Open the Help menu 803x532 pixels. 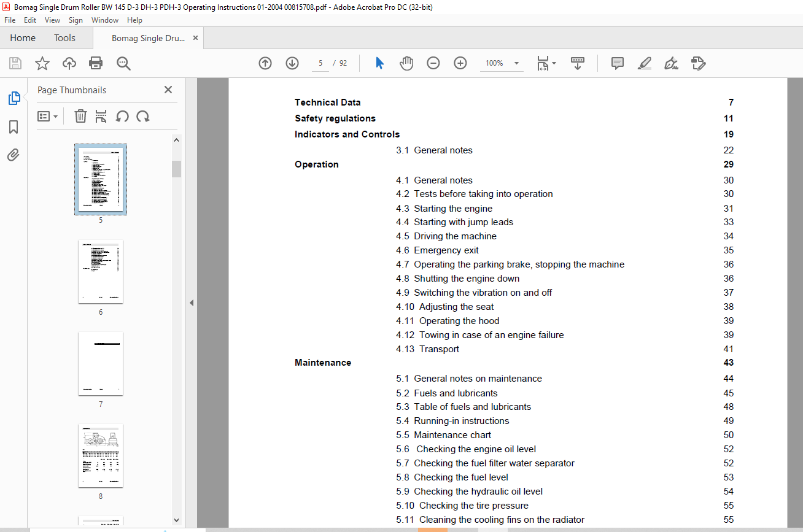(134, 20)
